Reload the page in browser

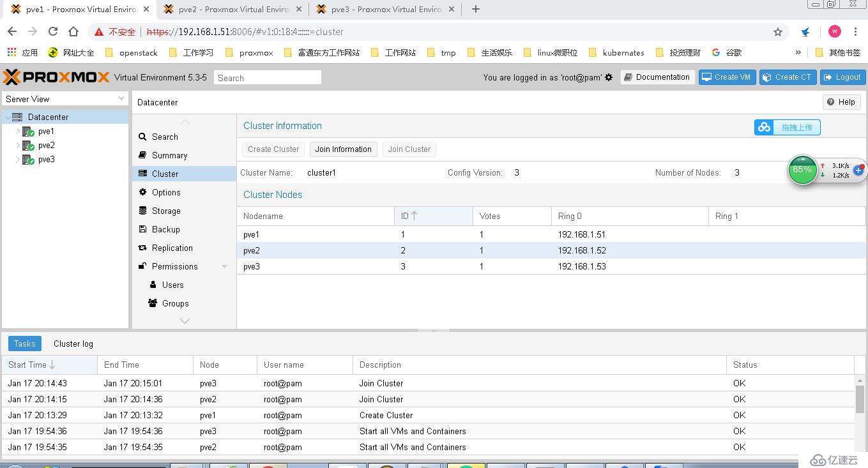click(53, 31)
